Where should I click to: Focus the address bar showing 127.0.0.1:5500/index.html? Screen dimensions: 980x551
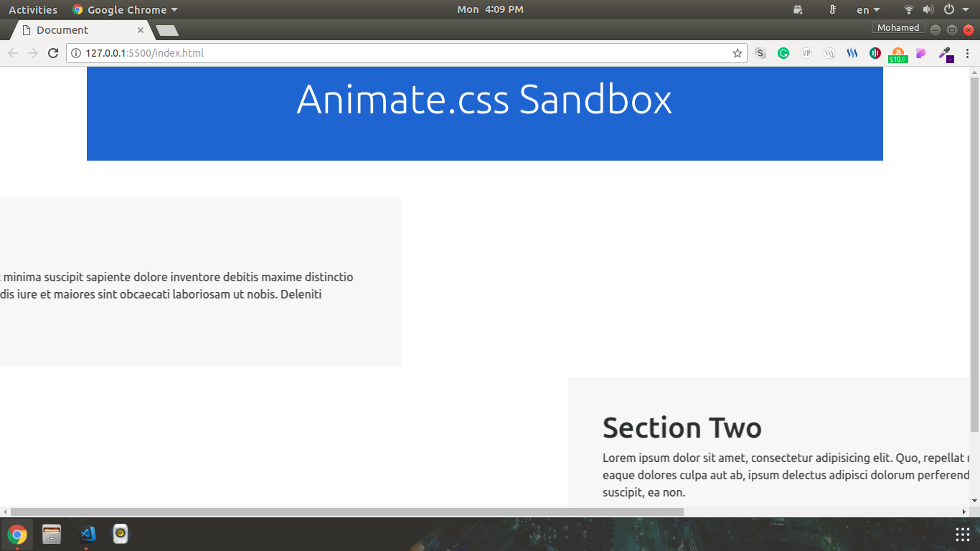point(407,53)
